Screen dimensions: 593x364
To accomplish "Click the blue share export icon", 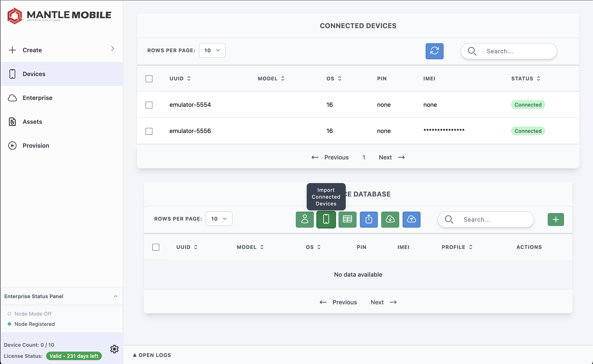I will click(369, 219).
